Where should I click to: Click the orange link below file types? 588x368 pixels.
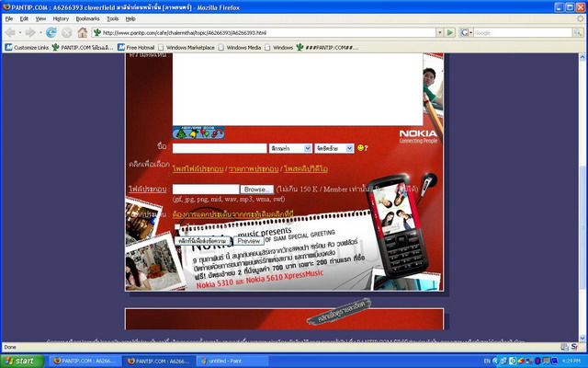point(232,214)
